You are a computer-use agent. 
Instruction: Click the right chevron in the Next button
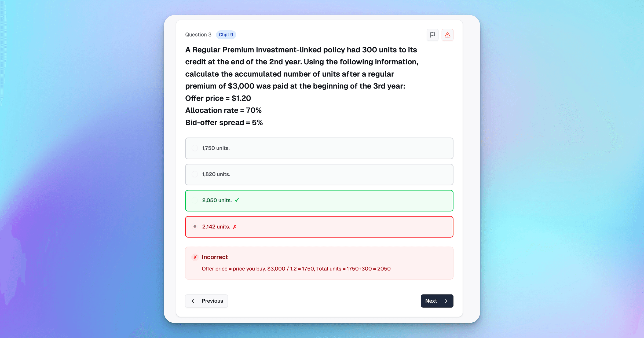(446, 301)
